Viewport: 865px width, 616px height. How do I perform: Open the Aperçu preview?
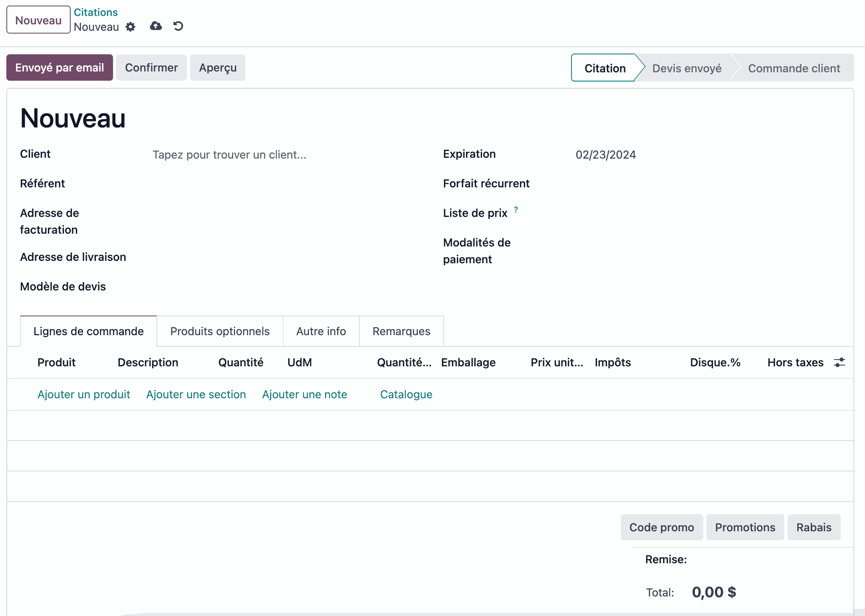[218, 68]
